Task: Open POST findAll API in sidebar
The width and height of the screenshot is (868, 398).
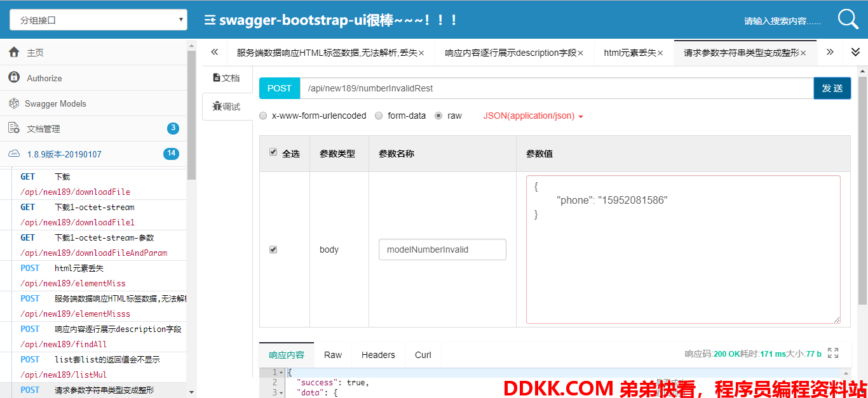Action: [93, 336]
